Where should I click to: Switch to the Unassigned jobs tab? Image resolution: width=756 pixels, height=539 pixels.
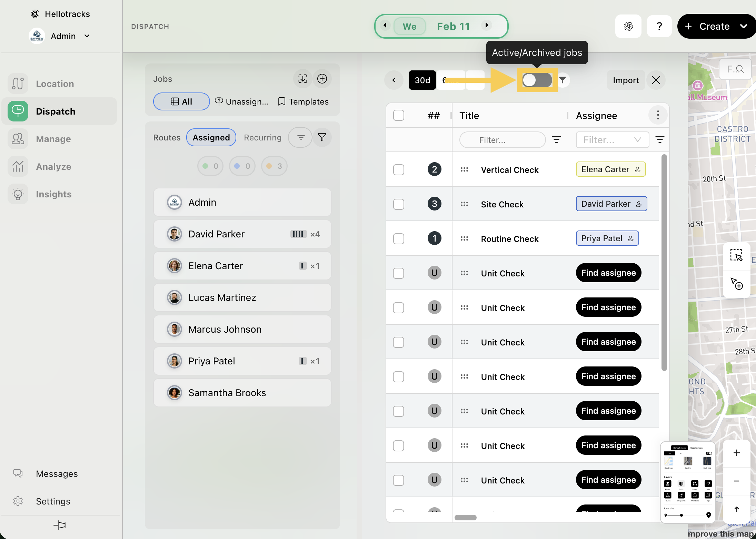point(241,101)
